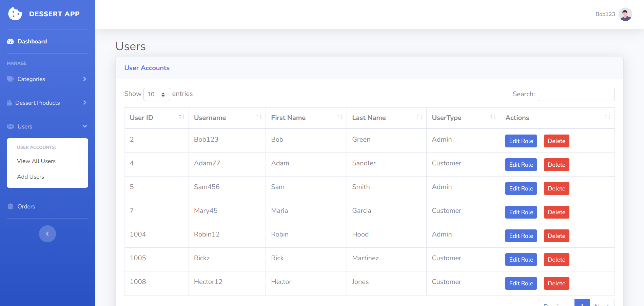Select the Dessert Products cake icon
644x306 pixels.
click(x=10, y=103)
